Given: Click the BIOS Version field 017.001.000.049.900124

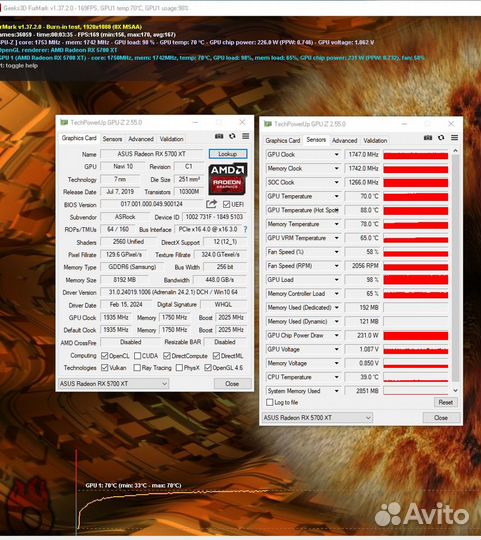Looking at the screenshot, I should point(152,204).
